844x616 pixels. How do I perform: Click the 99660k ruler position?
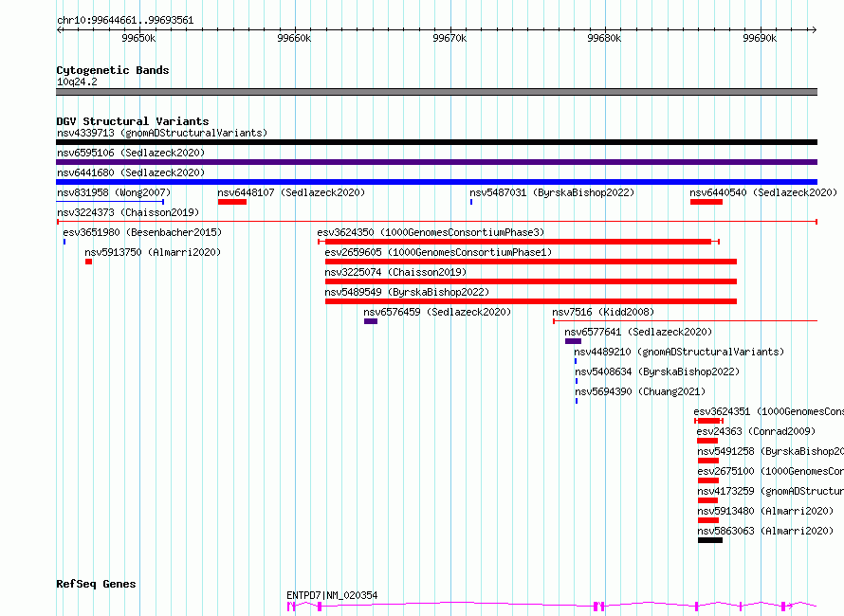click(x=294, y=38)
